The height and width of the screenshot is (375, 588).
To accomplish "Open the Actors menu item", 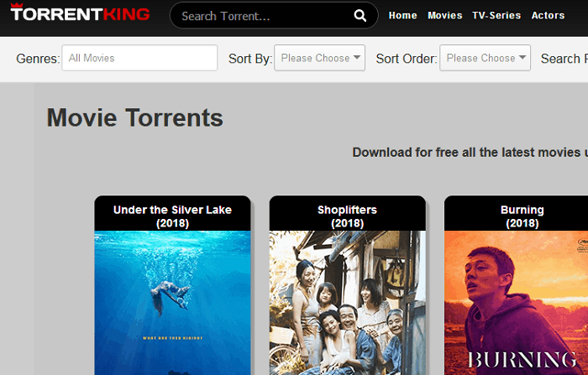I will tap(548, 15).
